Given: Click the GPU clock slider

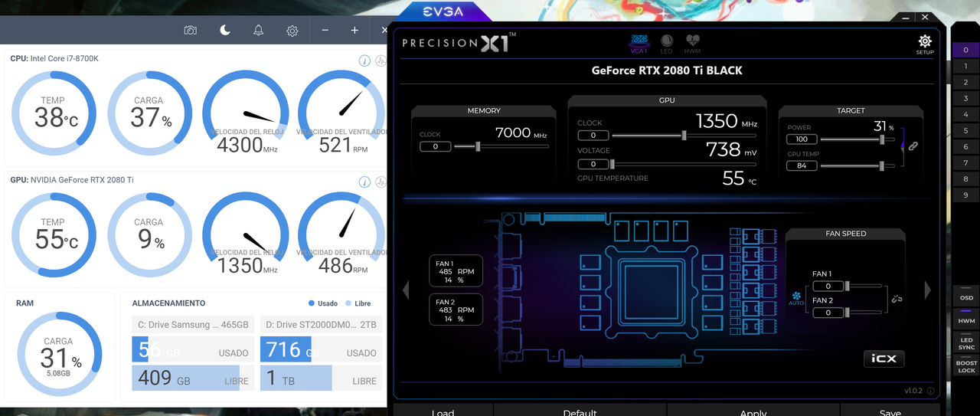Looking at the screenshot, I should point(684,135).
